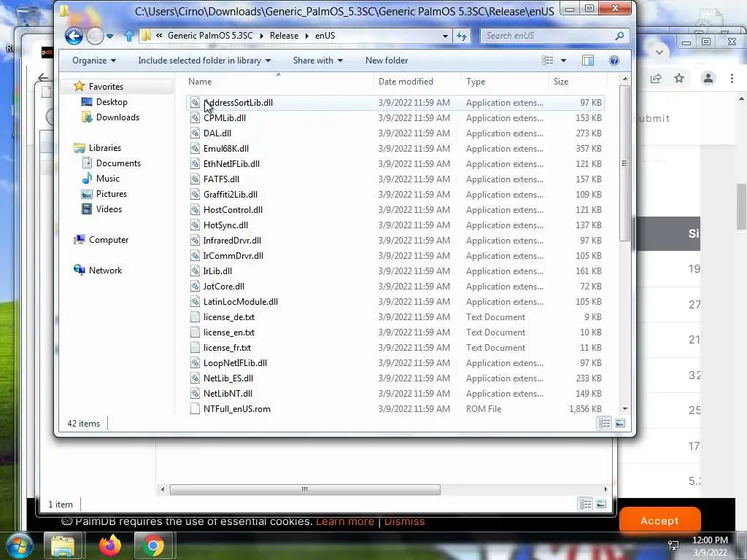This screenshot has height=560, width=747.
Task: Select the NetLib_ES.dll file icon
Action: (x=195, y=378)
